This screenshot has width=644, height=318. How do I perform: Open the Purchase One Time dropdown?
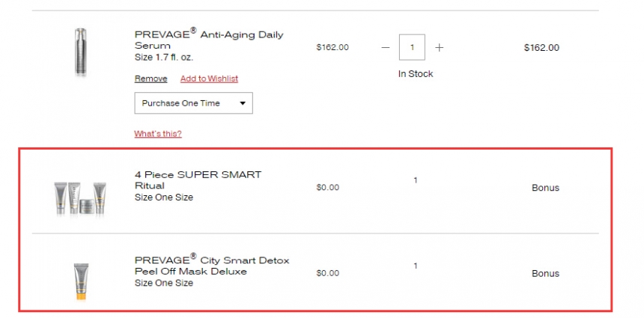(193, 103)
